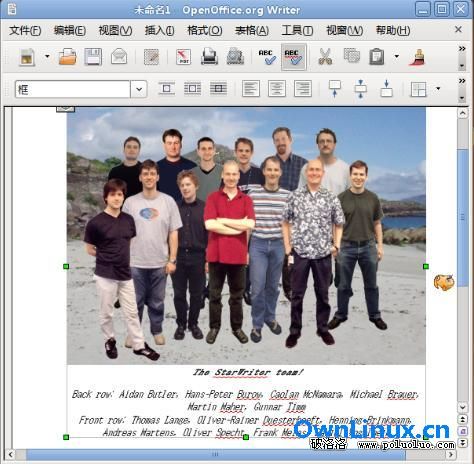Open the New document dropdown arrow

[47, 56]
